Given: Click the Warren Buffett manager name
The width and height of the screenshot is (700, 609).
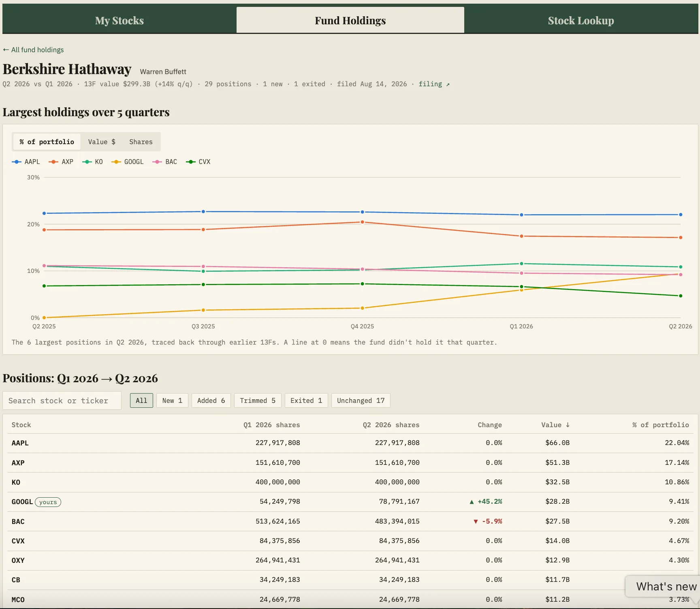Looking at the screenshot, I should 163,72.
